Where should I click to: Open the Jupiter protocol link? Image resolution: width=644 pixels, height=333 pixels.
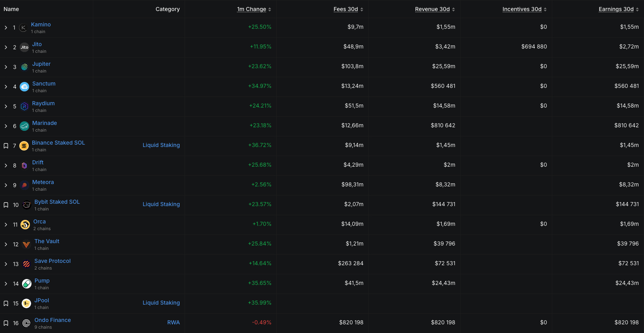click(x=41, y=64)
